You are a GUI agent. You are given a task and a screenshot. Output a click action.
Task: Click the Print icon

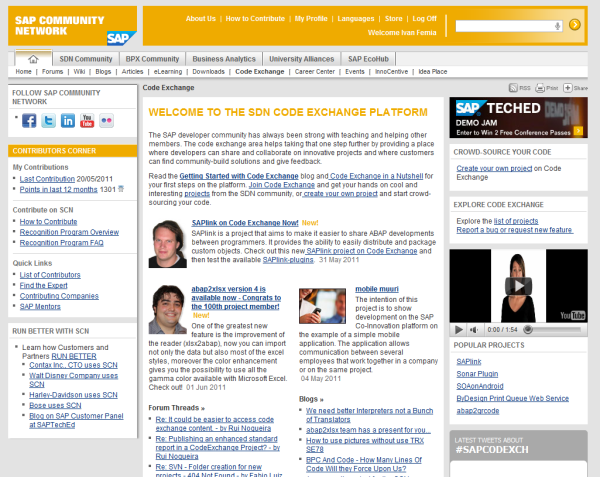(540, 88)
